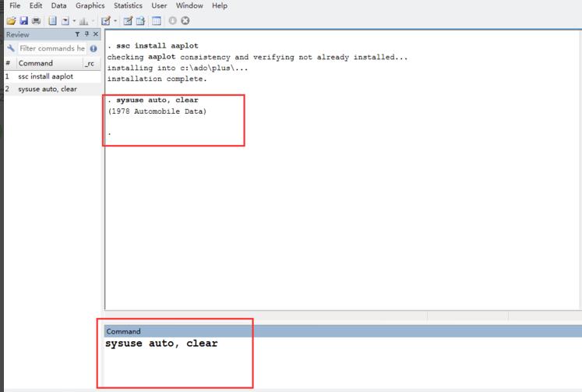Click '. ssc install aaplot' line in Results
This screenshot has height=392, width=582.
coord(153,46)
